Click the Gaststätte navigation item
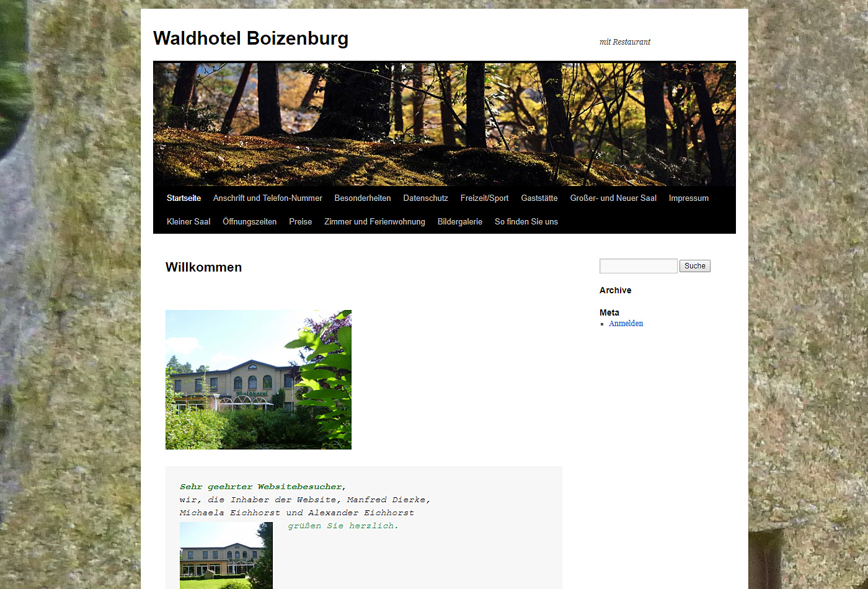This screenshot has height=589, width=868. coord(539,198)
